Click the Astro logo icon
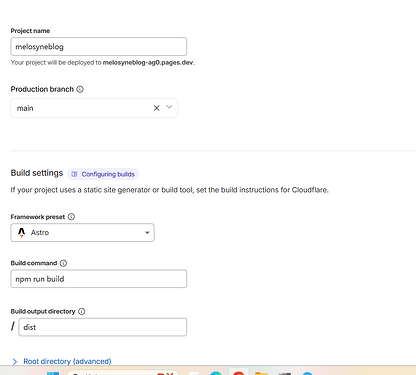 (x=21, y=232)
